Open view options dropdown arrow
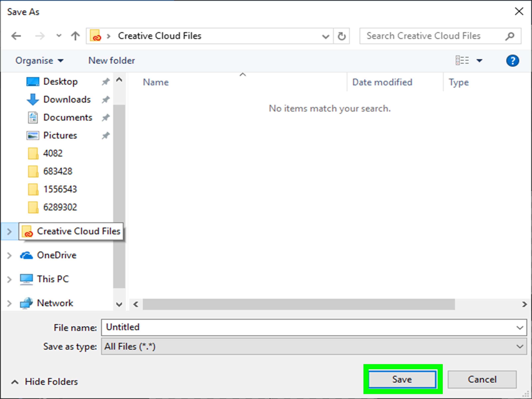 pyautogui.click(x=479, y=61)
